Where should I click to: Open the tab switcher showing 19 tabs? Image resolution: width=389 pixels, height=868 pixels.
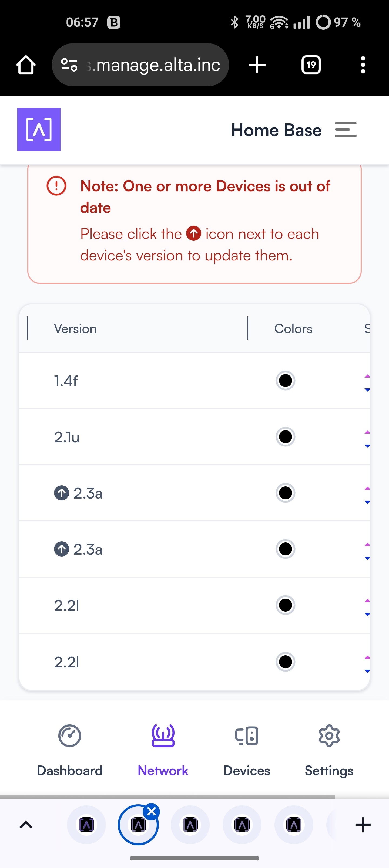coord(311,65)
